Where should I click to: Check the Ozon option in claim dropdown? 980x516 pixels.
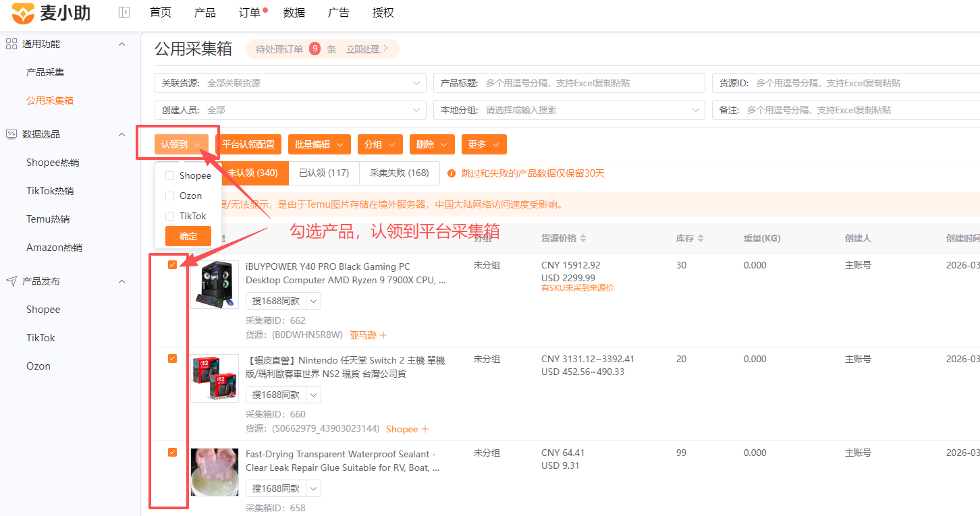170,196
